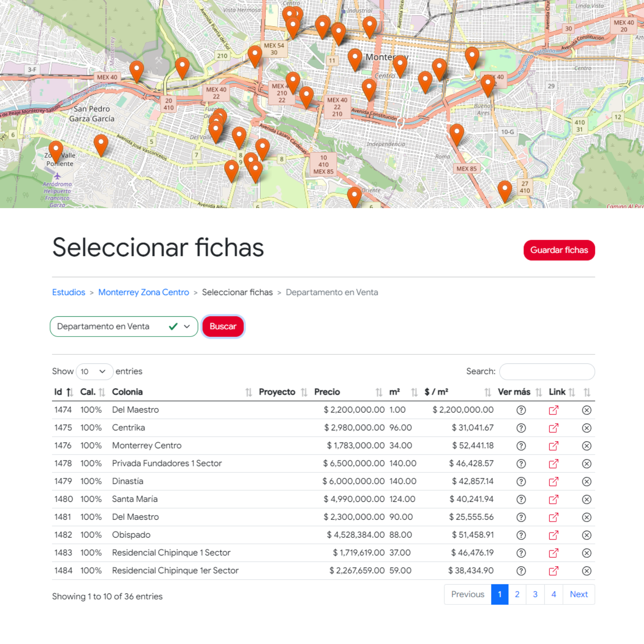Remove the Monterrey Centro entry 1476
The height and width of the screenshot is (644, 644).
(x=586, y=446)
